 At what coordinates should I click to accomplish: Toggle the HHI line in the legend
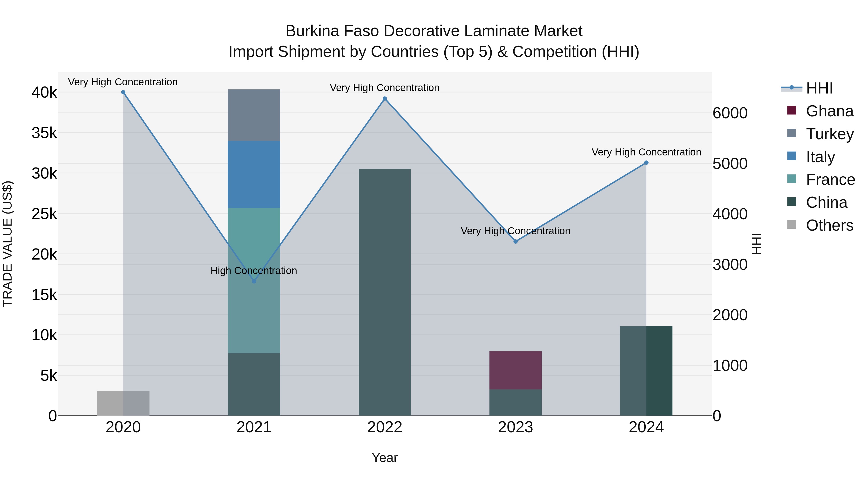(x=807, y=88)
